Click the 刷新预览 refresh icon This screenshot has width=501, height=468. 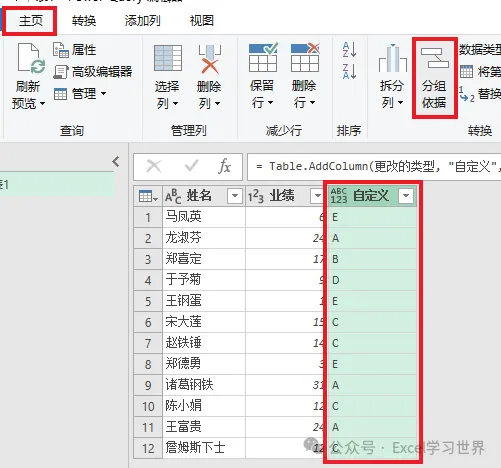31,59
